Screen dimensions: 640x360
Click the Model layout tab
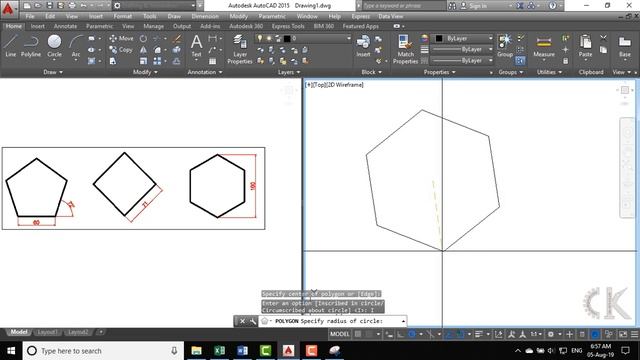pos(19,332)
